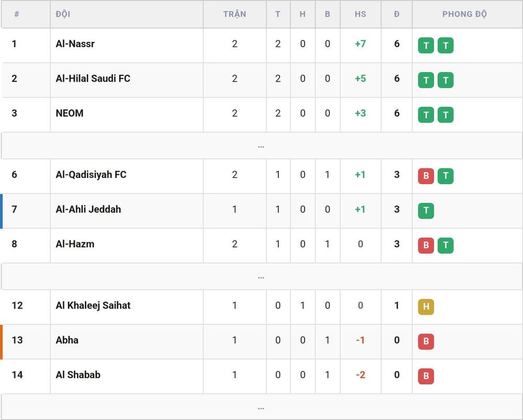Click the ĐỘI column header

63,14
